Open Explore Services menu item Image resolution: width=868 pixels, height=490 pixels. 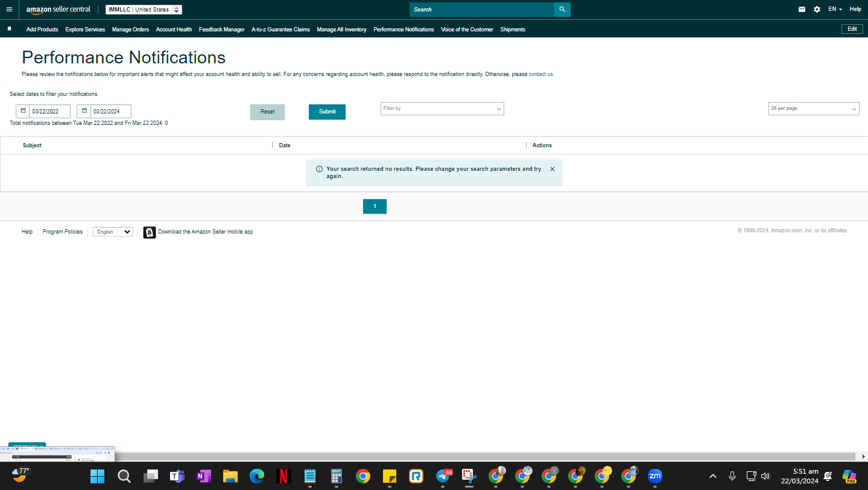click(x=85, y=30)
